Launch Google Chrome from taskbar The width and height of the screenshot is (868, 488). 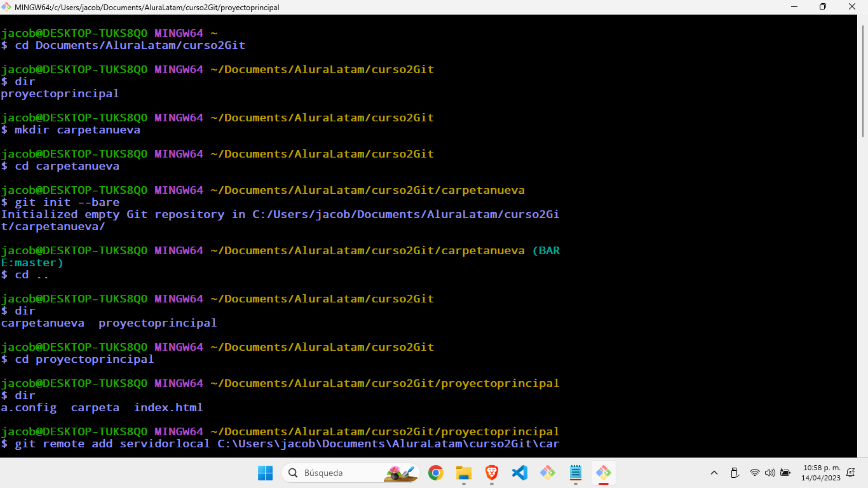[x=435, y=473]
